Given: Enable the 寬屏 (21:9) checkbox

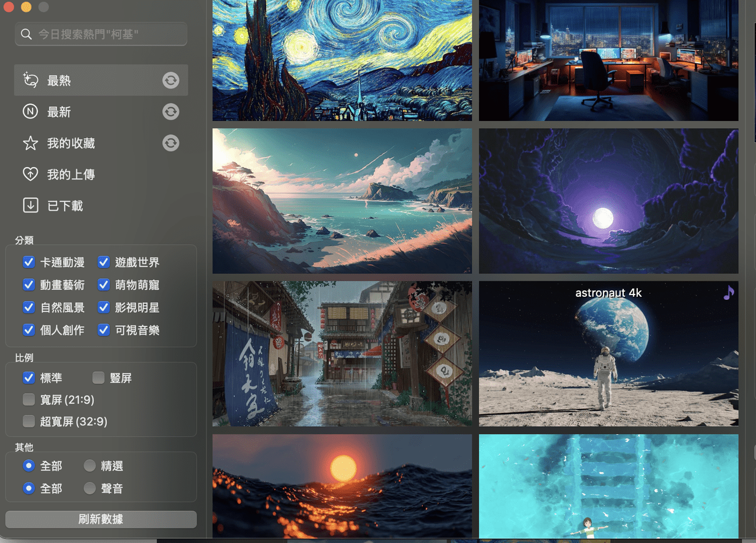Looking at the screenshot, I should tap(28, 400).
